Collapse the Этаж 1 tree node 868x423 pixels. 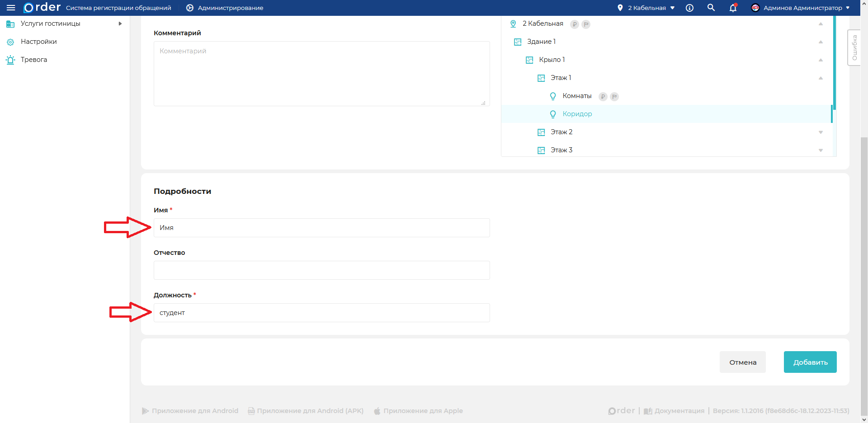821,78
